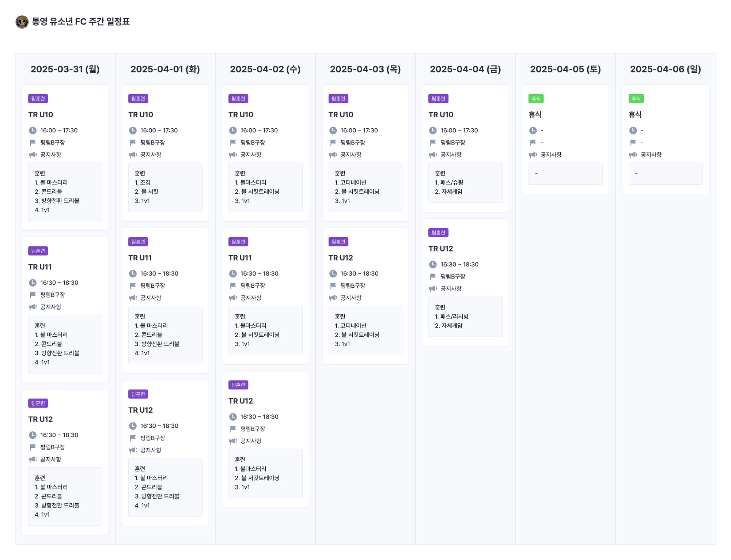
Task: Click flag icon in Friday TR U10 card
Action: click(433, 143)
